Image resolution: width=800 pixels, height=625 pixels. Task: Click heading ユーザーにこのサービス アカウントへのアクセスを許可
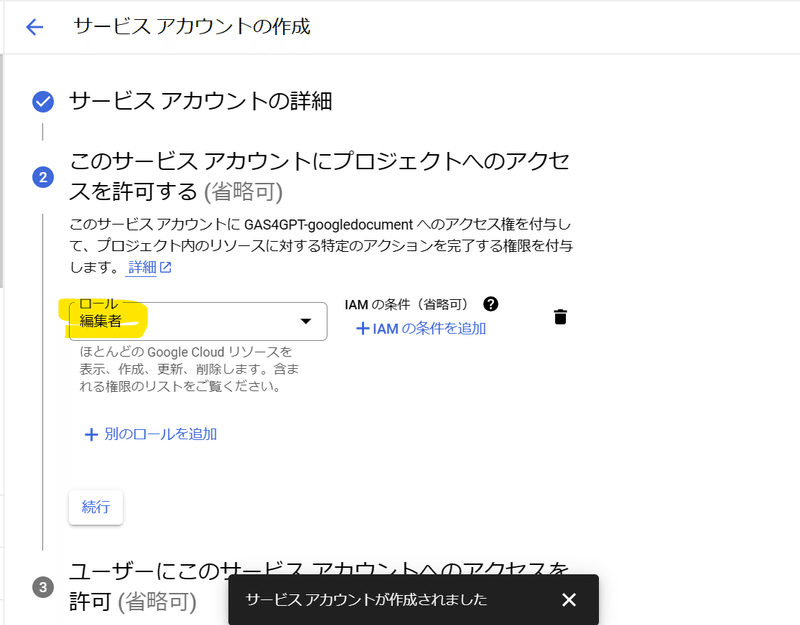[319, 586]
